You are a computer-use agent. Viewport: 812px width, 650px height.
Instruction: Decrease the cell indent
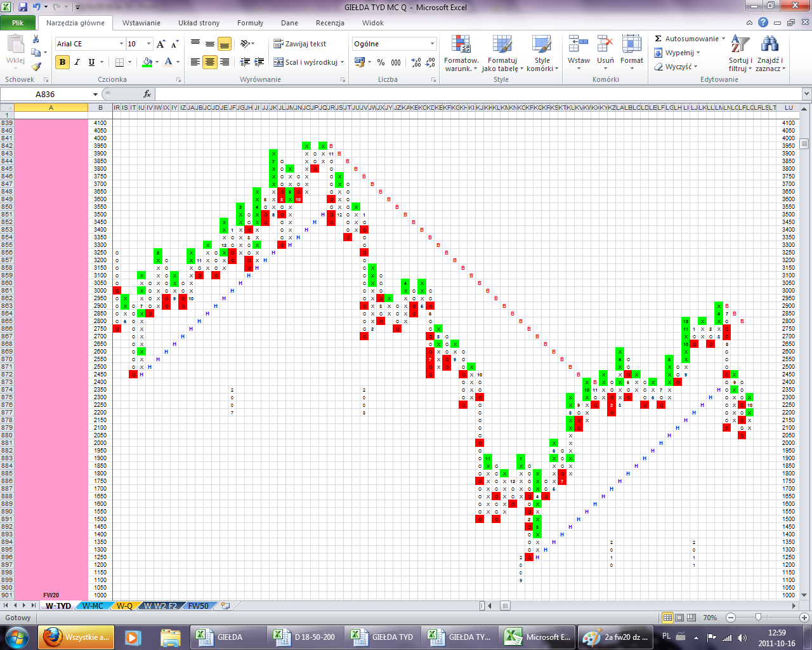(x=246, y=62)
